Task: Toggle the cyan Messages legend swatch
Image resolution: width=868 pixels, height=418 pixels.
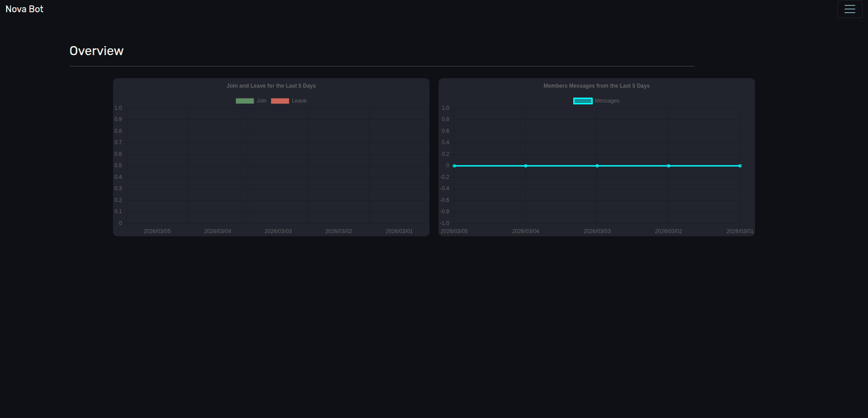Action: (x=583, y=101)
